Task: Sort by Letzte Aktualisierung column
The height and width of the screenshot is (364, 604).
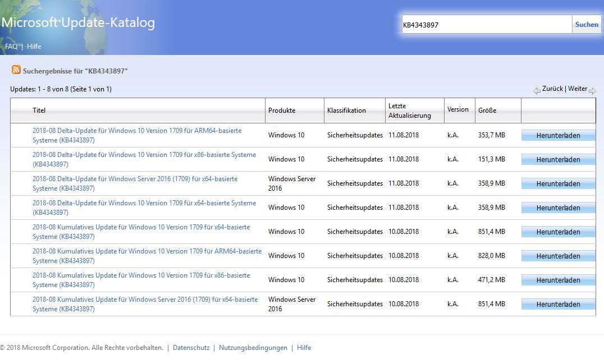Action: pyautogui.click(x=409, y=110)
